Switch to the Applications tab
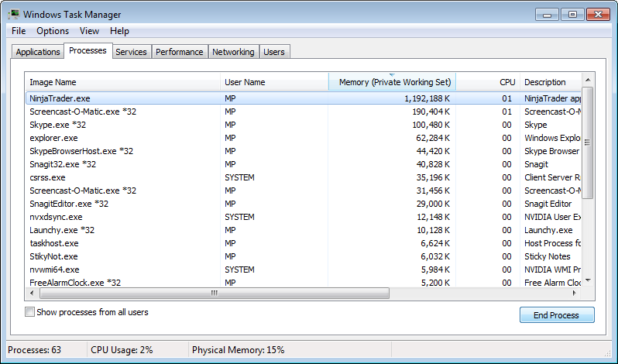Screen dimensions: 618x364 pyautogui.click(x=38, y=52)
